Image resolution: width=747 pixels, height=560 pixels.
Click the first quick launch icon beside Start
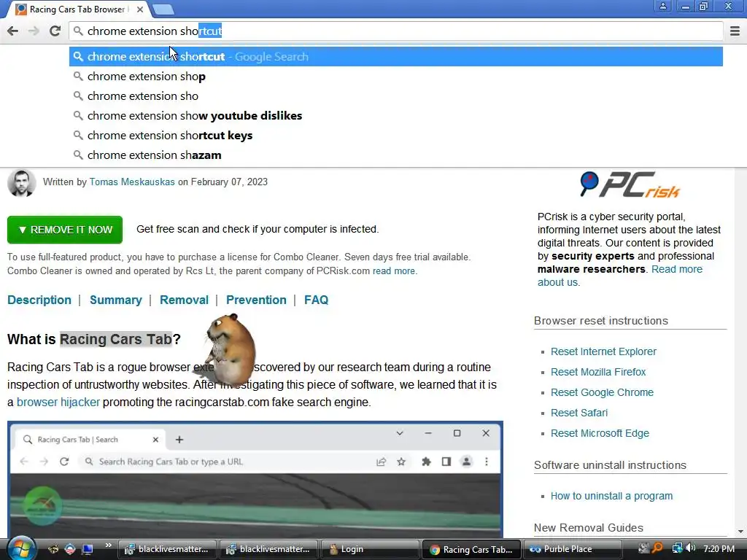tap(53, 549)
